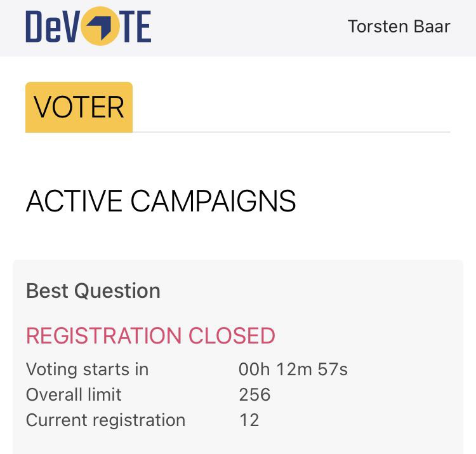Click the 'Overall limit' label

point(74,394)
